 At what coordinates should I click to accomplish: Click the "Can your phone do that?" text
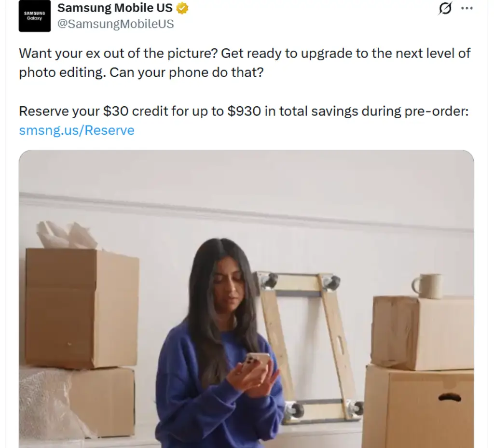click(187, 72)
